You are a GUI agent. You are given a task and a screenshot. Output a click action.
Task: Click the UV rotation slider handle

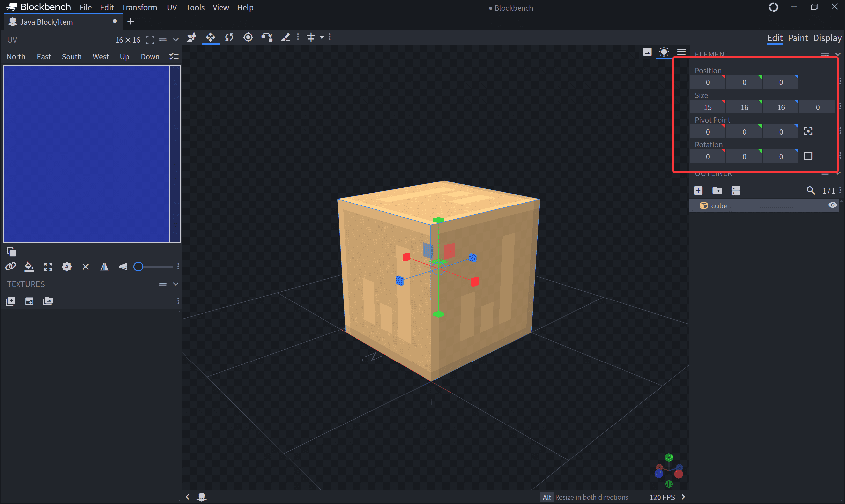(138, 267)
